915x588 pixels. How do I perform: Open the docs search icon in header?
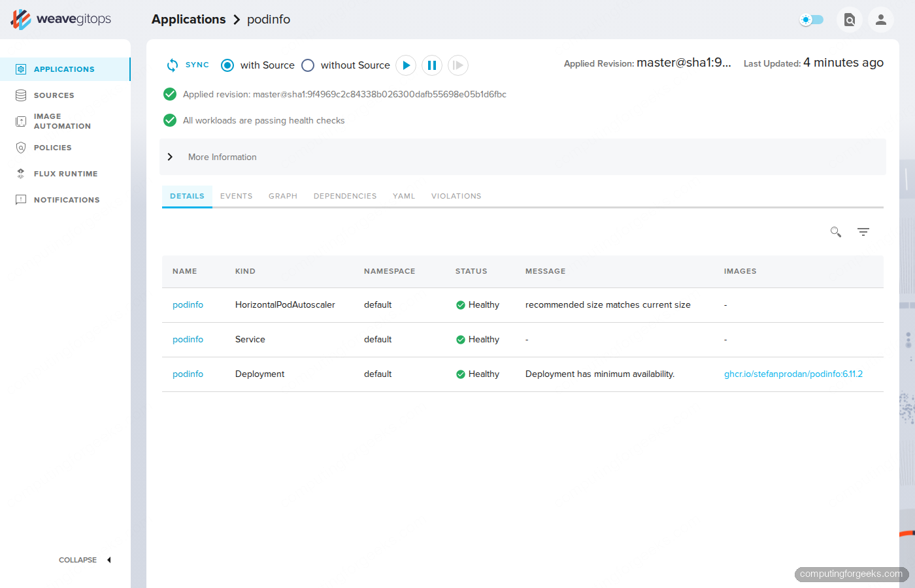tap(850, 20)
